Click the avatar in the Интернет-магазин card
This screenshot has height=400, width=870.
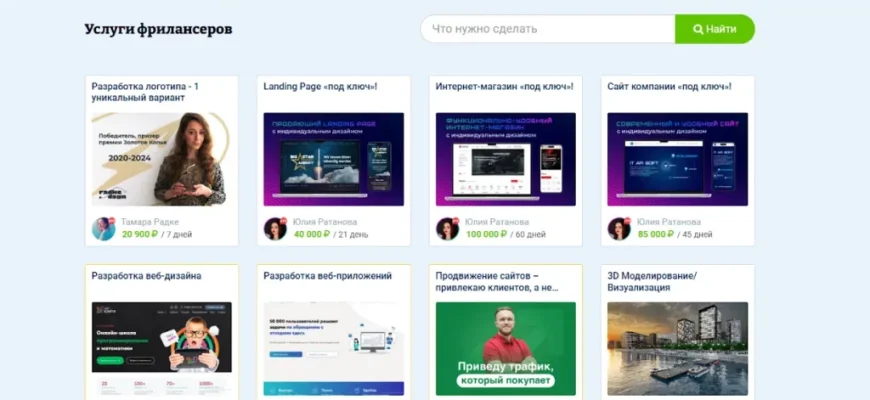(447, 229)
